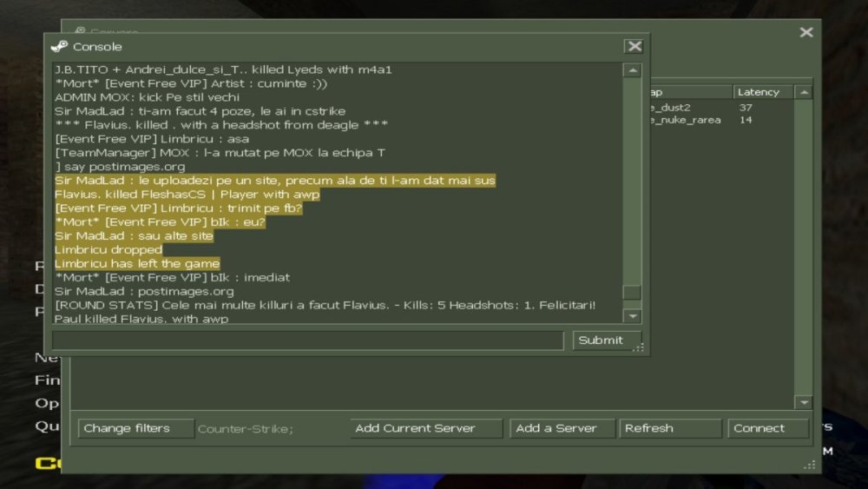The image size is (868, 489).
Task: Click line 'Sir MadLad : sau alte site'
Action: pos(134,236)
